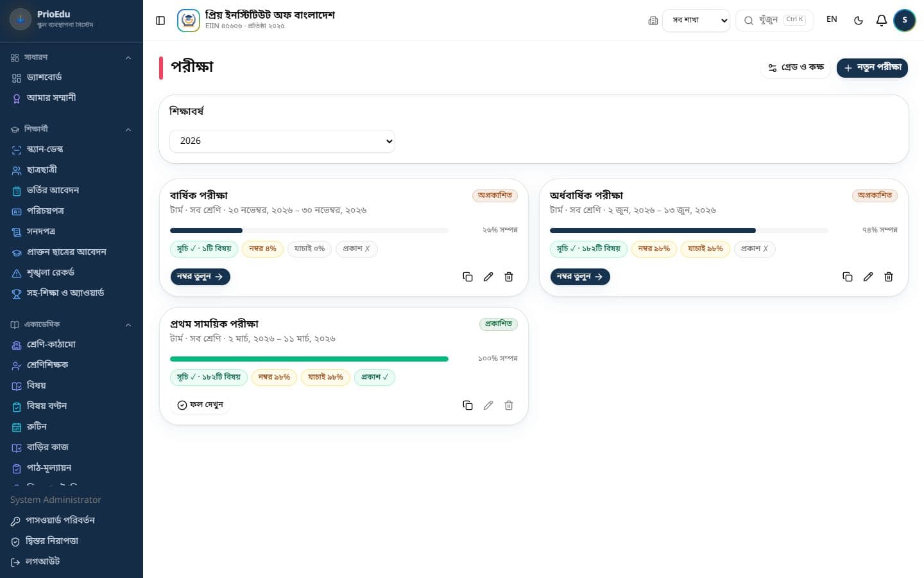Click the building icon beside branch selector
924x578 pixels.
(653, 21)
